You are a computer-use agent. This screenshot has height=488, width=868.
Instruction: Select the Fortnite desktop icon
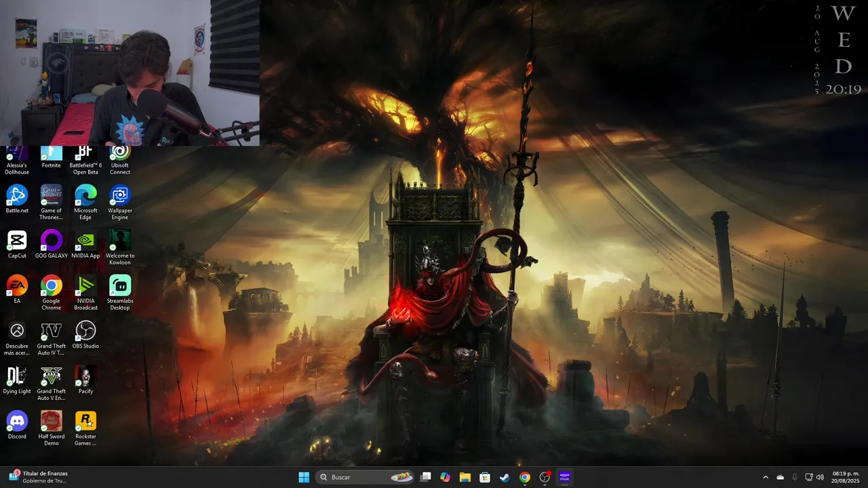[x=52, y=158]
